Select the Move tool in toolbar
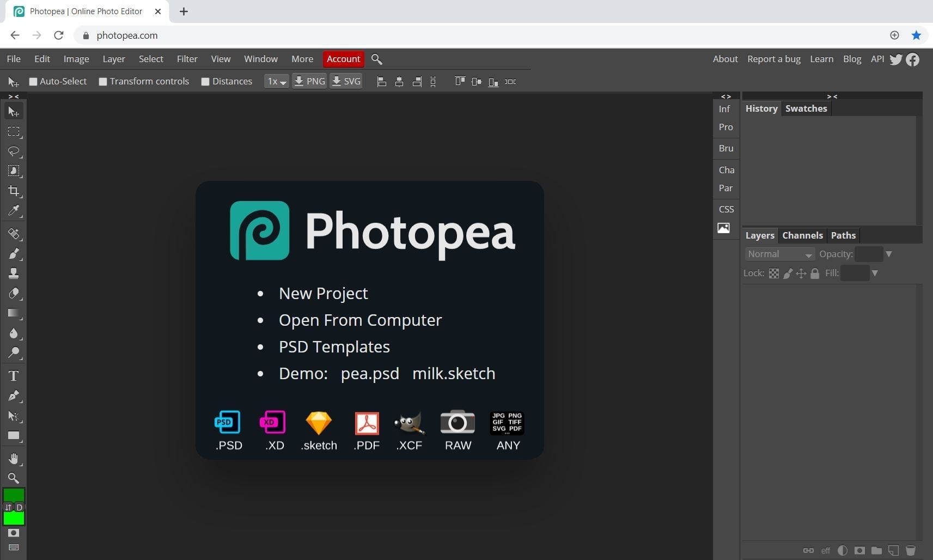The image size is (933, 560). point(14,112)
